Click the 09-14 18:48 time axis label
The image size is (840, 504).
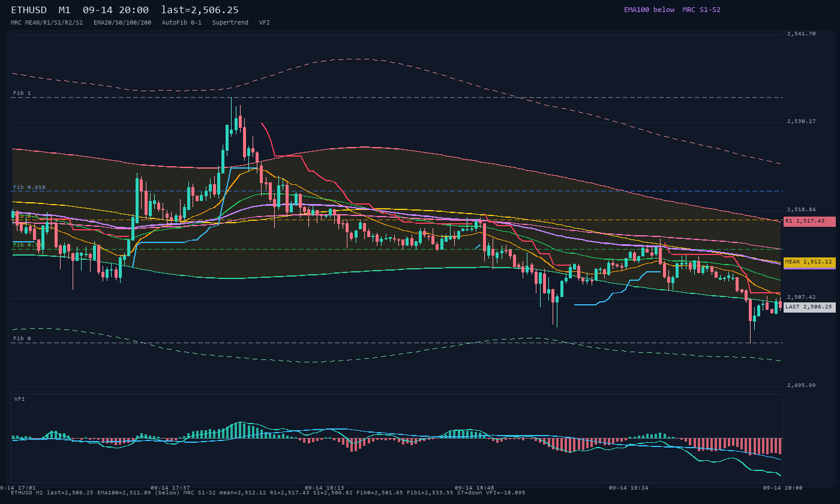pos(475,488)
